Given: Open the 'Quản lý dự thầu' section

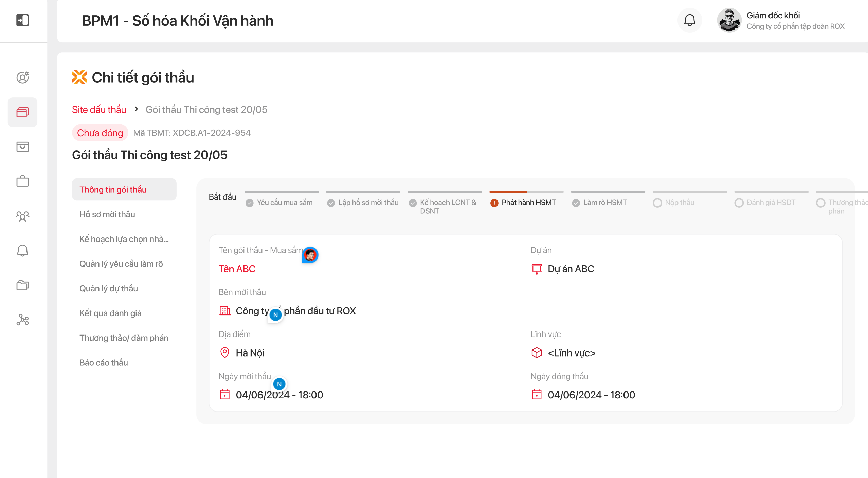Looking at the screenshot, I should [109, 289].
